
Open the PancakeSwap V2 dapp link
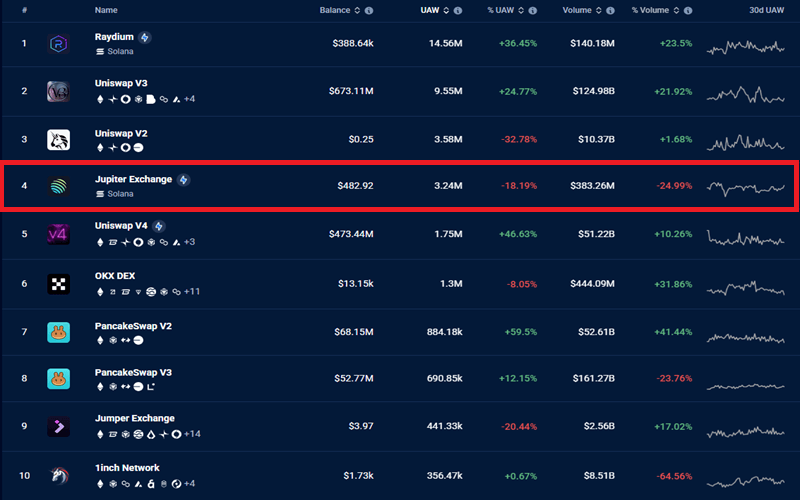coord(133,326)
